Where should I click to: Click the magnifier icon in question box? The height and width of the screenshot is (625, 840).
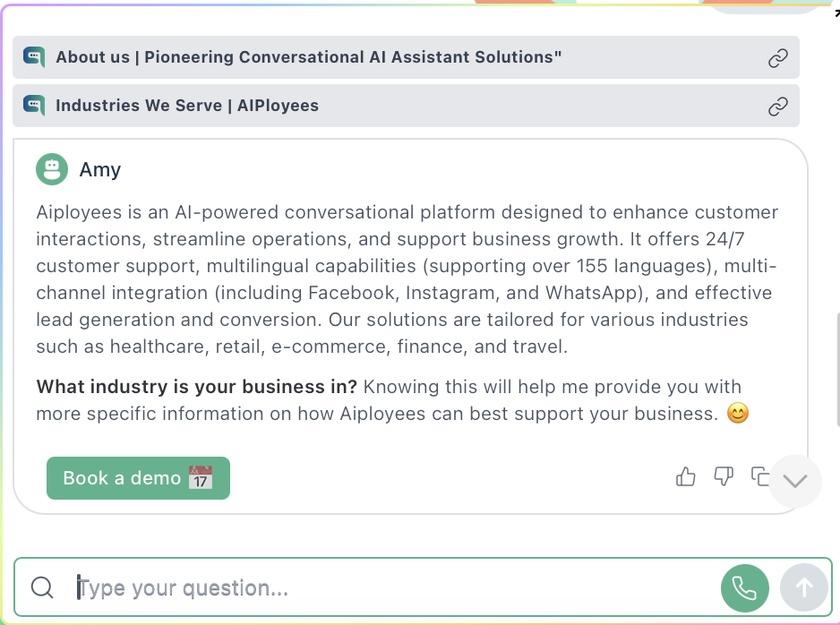pyautogui.click(x=42, y=587)
